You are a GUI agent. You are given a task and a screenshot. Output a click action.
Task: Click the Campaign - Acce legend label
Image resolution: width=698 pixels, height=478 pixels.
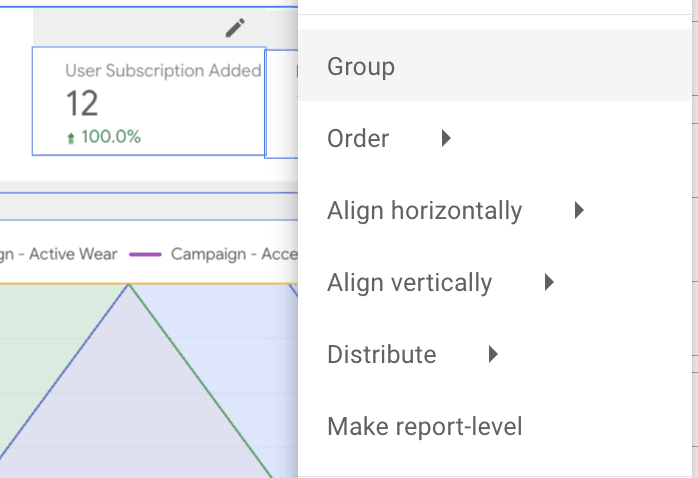click(x=234, y=254)
